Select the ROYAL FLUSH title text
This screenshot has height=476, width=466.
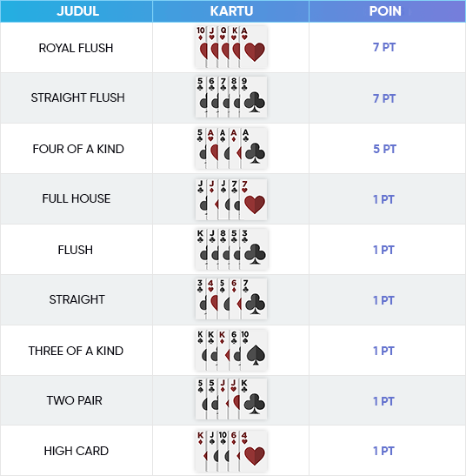click(x=76, y=48)
